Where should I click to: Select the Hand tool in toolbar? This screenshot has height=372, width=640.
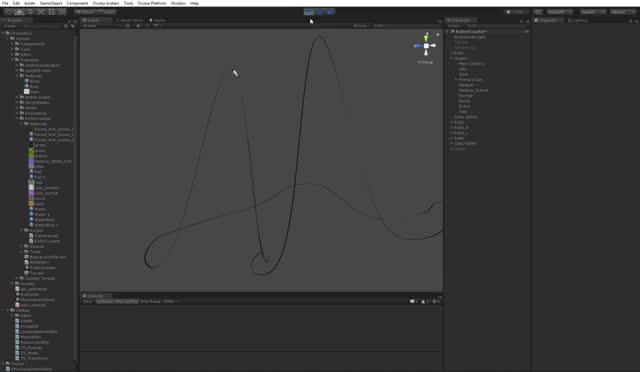[9, 12]
